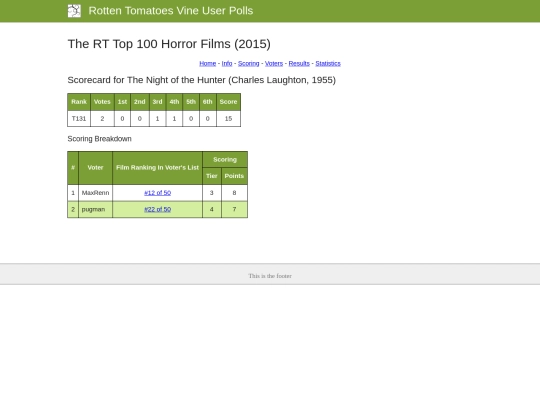Click the Votes column header
Screen dimensions: 540x405
[102, 102]
